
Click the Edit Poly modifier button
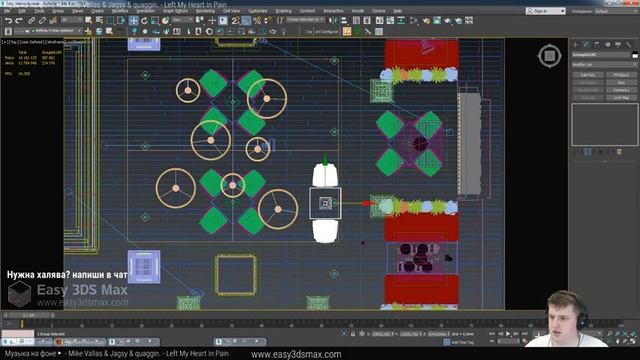(x=588, y=75)
